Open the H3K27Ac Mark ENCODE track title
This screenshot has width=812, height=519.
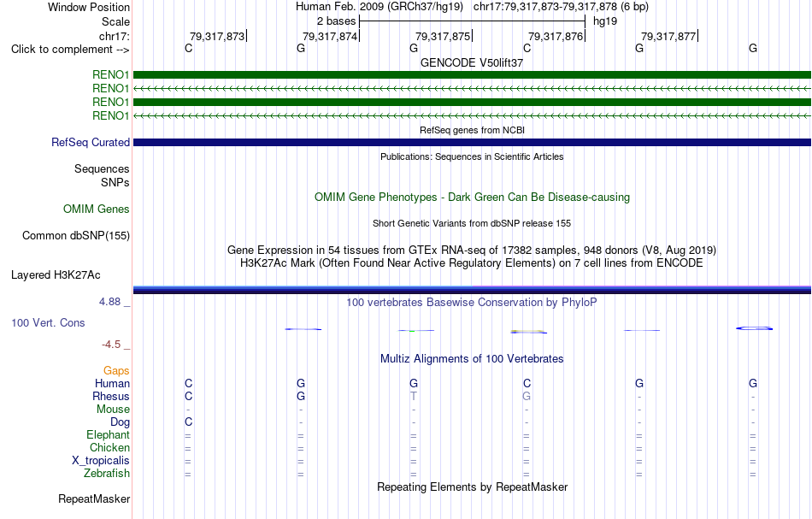(472, 263)
